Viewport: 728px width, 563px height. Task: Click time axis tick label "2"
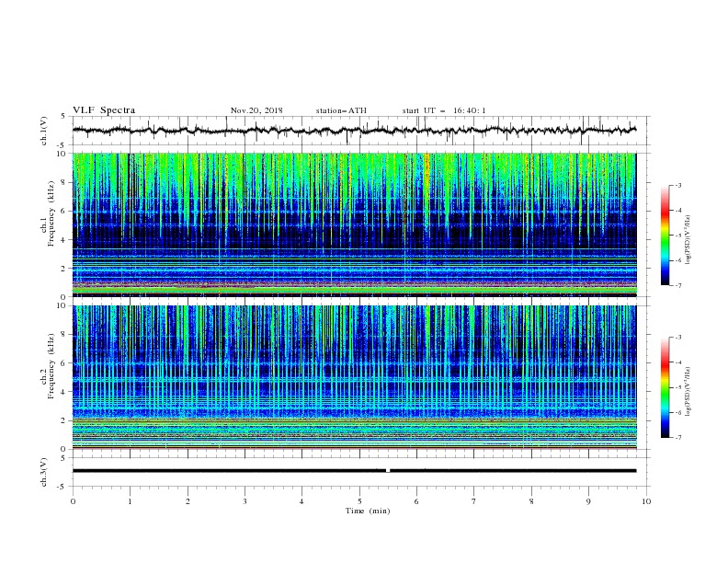[188, 501]
